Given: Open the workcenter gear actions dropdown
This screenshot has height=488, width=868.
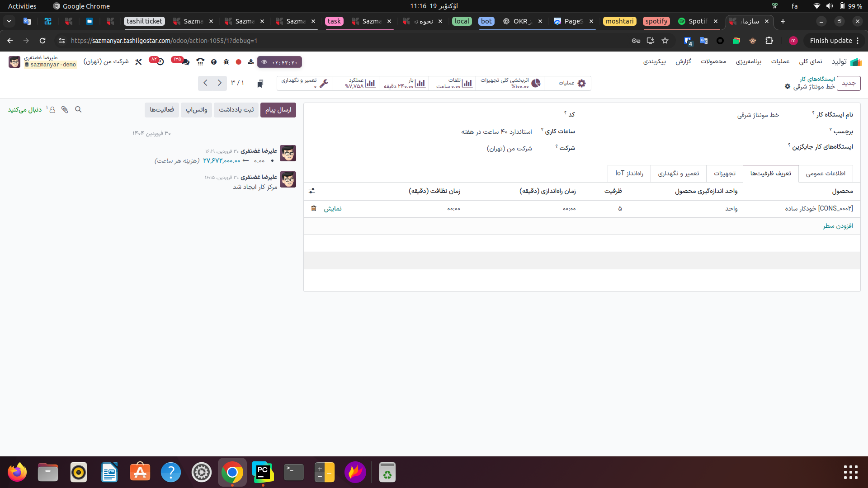Looking at the screenshot, I should (788, 87).
